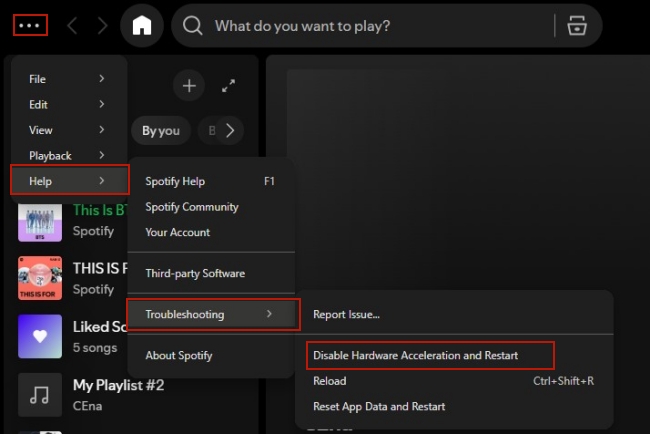The width and height of the screenshot is (650, 434).
Task: Open the Home screen icon
Action: point(142,26)
